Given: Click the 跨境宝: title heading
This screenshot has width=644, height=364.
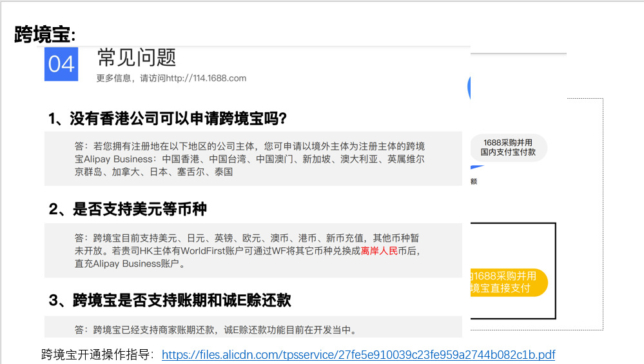Looking at the screenshot, I should coord(44,34).
